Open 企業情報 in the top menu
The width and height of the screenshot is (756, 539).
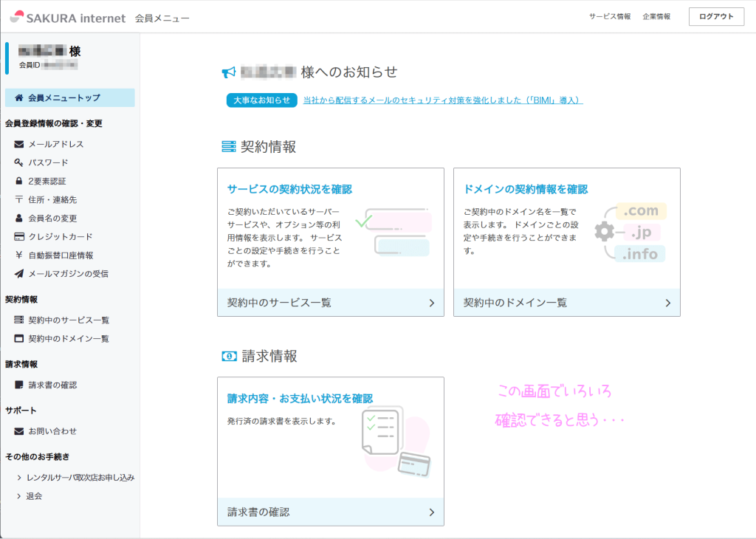coord(656,16)
